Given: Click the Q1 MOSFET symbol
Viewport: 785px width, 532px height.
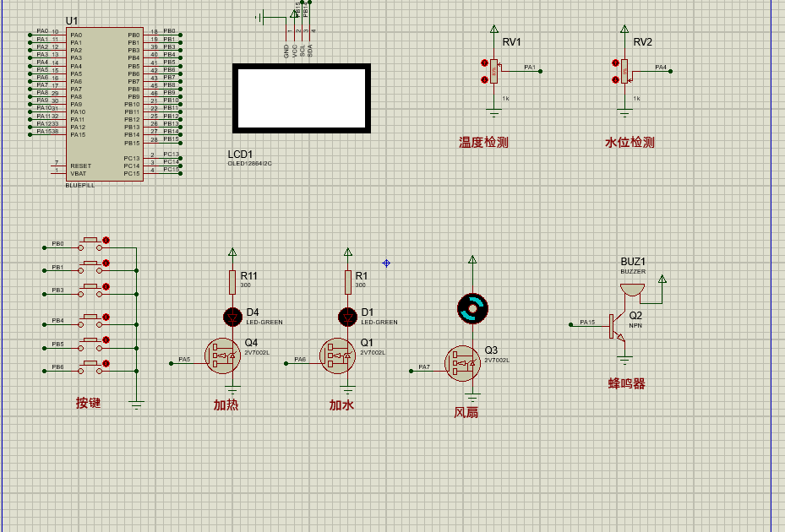Looking at the screenshot, I should [338, 356].
